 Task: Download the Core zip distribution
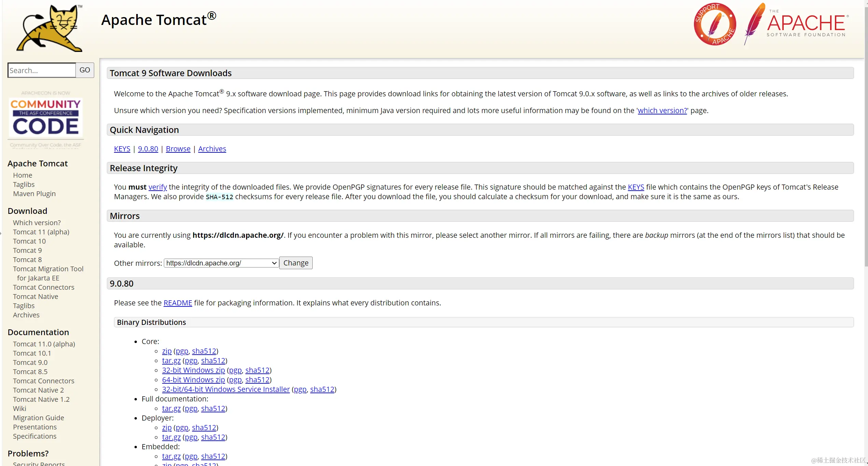(167, 351)
